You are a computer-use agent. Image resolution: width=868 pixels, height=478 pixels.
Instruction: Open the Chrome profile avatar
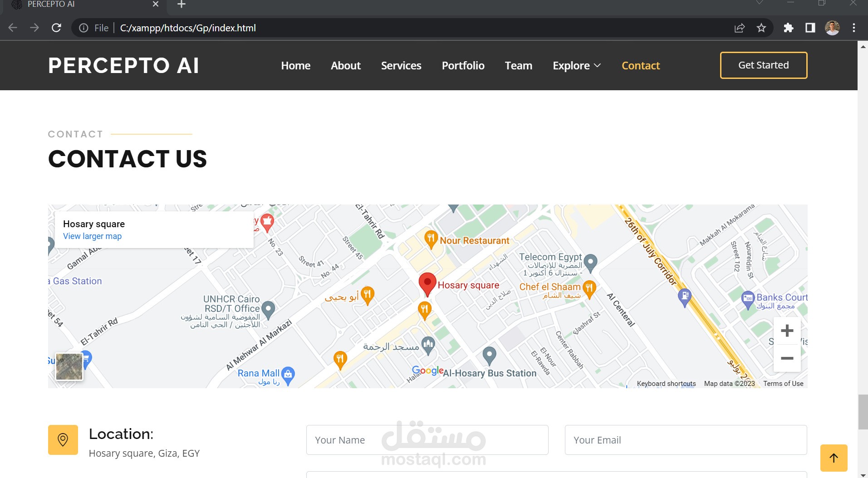point(832,28)
